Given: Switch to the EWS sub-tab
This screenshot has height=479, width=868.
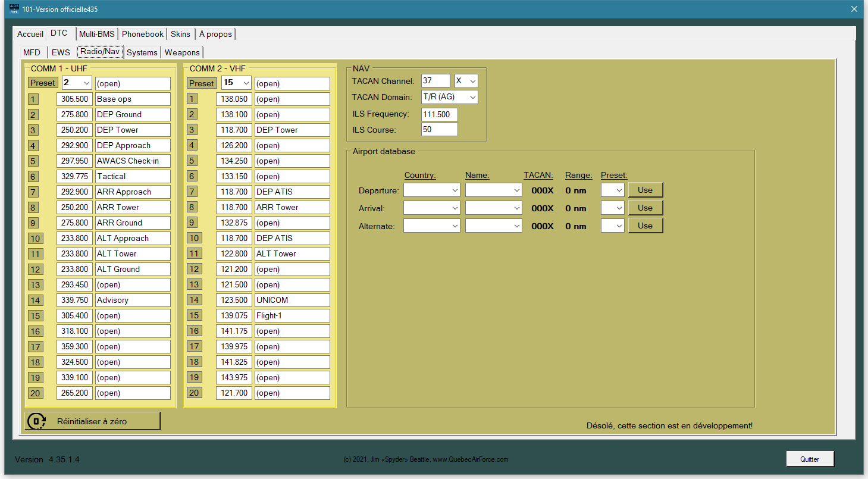Looking at the screenshot, I should [61, 52].
